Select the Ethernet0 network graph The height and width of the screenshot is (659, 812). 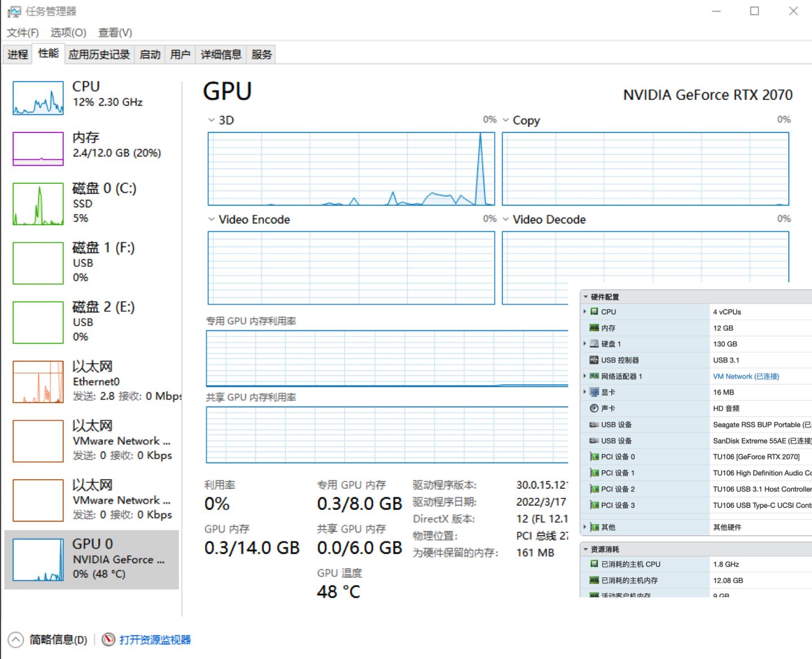(x=38, y=382)
